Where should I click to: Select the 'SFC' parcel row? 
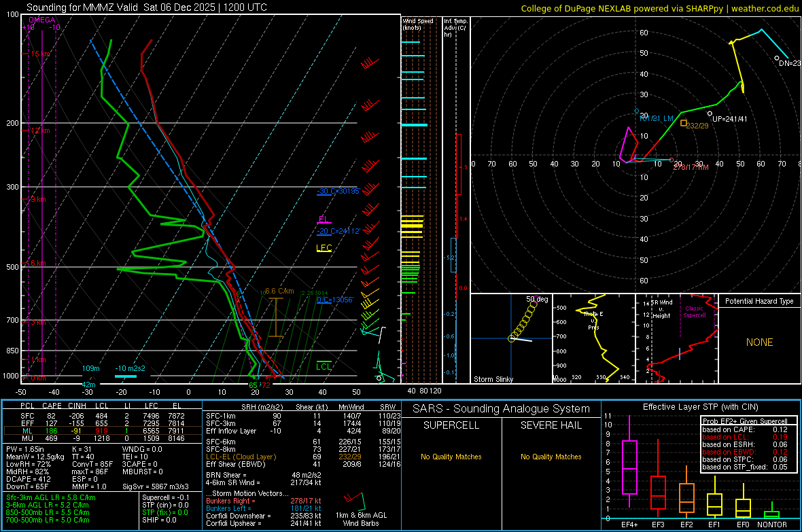103,416
